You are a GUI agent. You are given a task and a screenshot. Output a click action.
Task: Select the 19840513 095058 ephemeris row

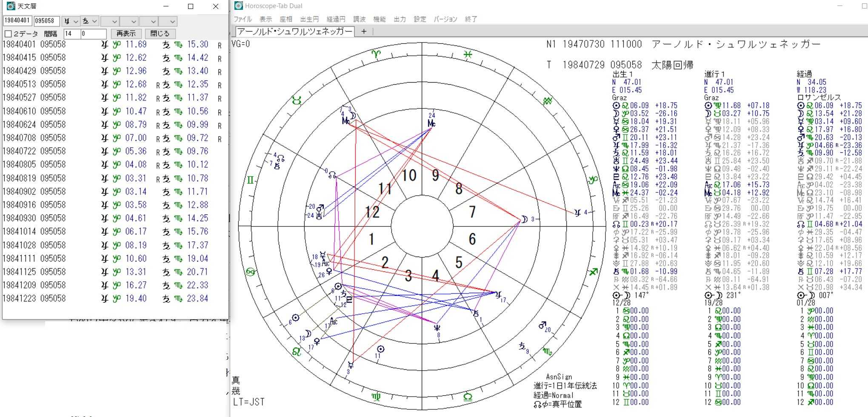pos(113,84)
